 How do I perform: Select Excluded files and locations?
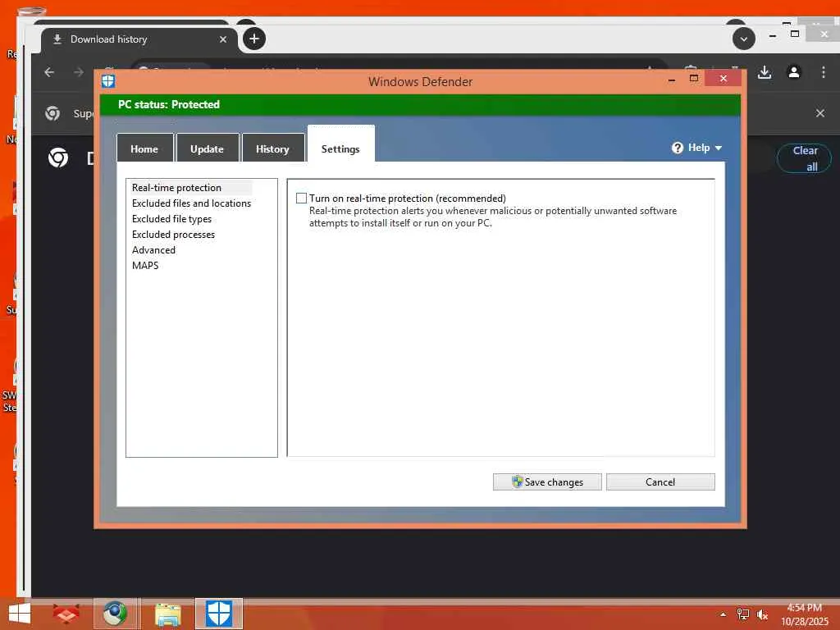click(191, 203)
